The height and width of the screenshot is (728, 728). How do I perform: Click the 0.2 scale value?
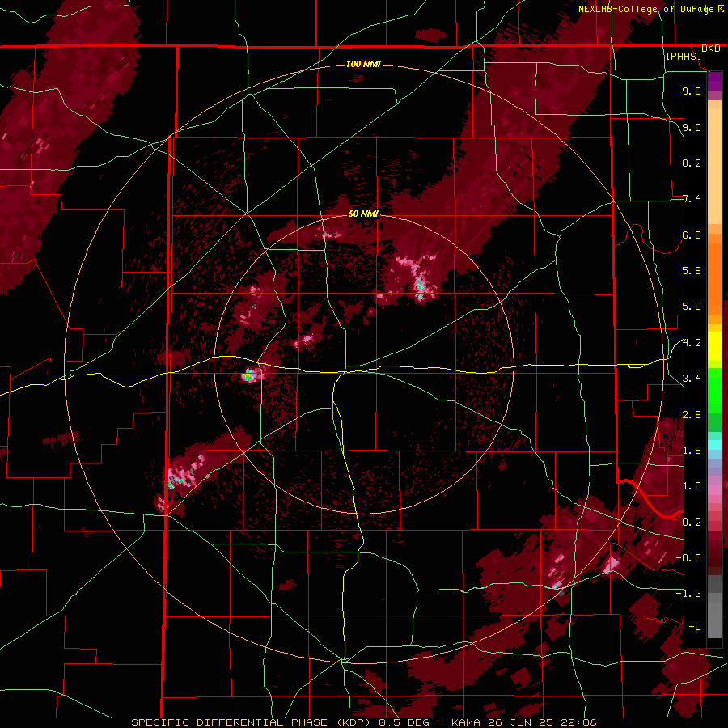(692, 523)
